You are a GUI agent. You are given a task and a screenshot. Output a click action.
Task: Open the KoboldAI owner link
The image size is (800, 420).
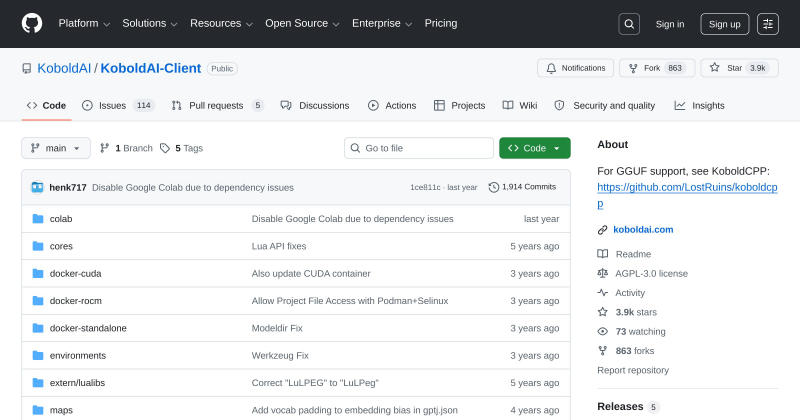click(x=64, y=68)
